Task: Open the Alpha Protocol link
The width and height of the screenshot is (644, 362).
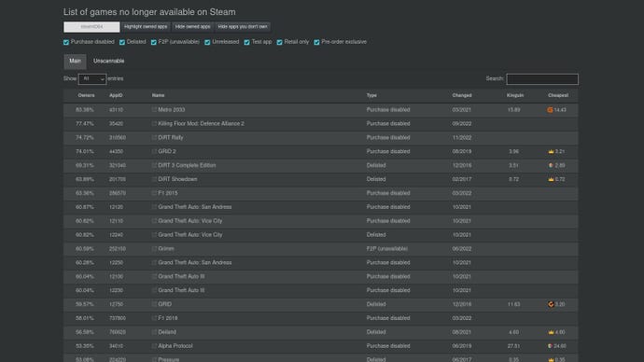Action: tap(175, 346)
